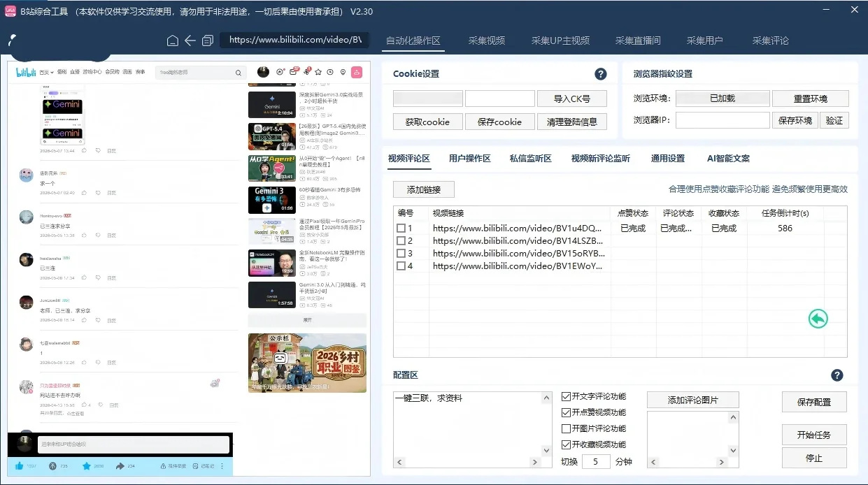Click the 添加链接 button
This screenshot has width=868, height=485.
[424, 189]
